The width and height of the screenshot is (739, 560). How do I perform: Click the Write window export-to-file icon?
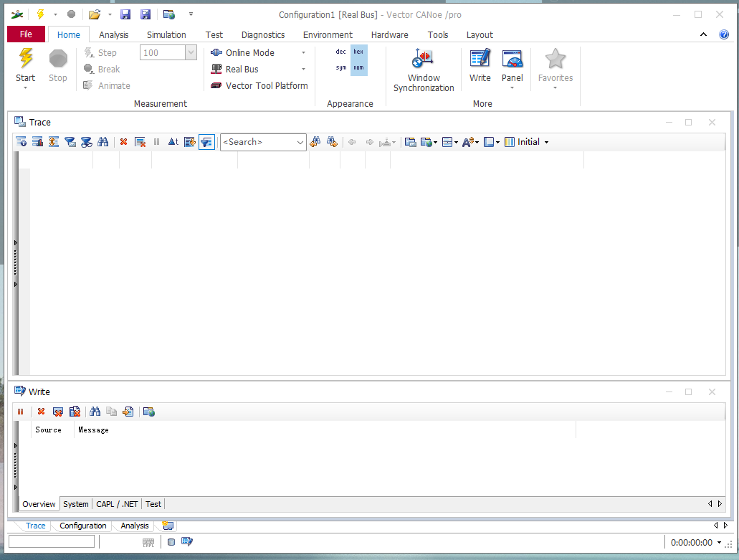coord(128,412)
